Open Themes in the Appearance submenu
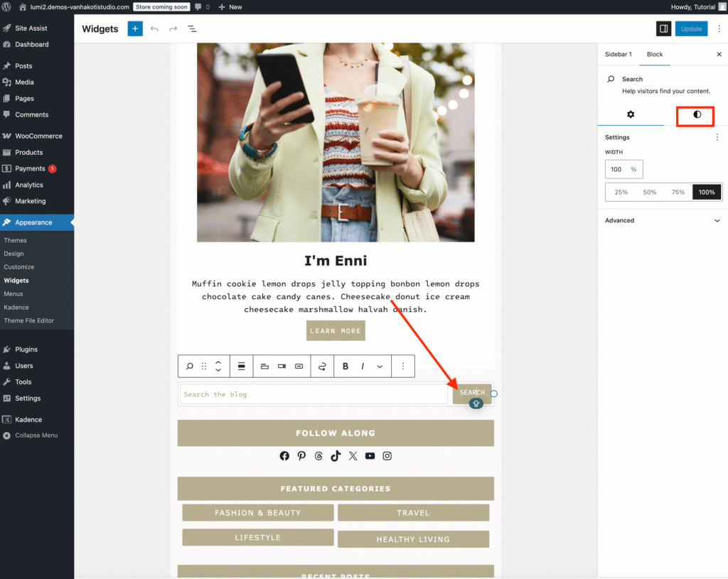Image resolution: width=728 pixels, height=579 pixels. pos(15,240)
